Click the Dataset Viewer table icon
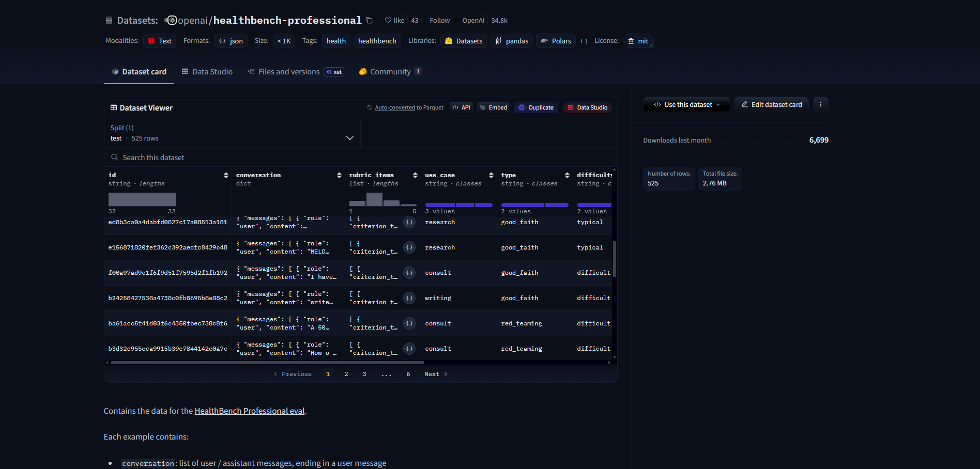This screenshot has width=980, height=469. click(114, 107)
